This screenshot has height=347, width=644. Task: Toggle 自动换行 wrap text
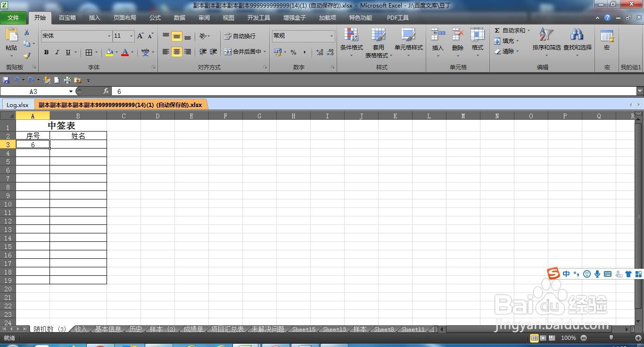240,36
